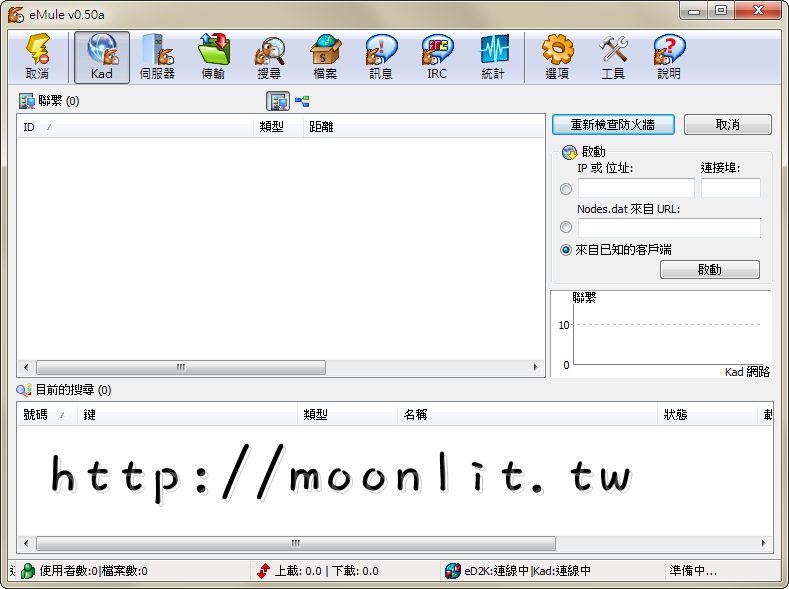
Task: Click the contacts list horizontal scrollbar
Action: pos(180,367)
